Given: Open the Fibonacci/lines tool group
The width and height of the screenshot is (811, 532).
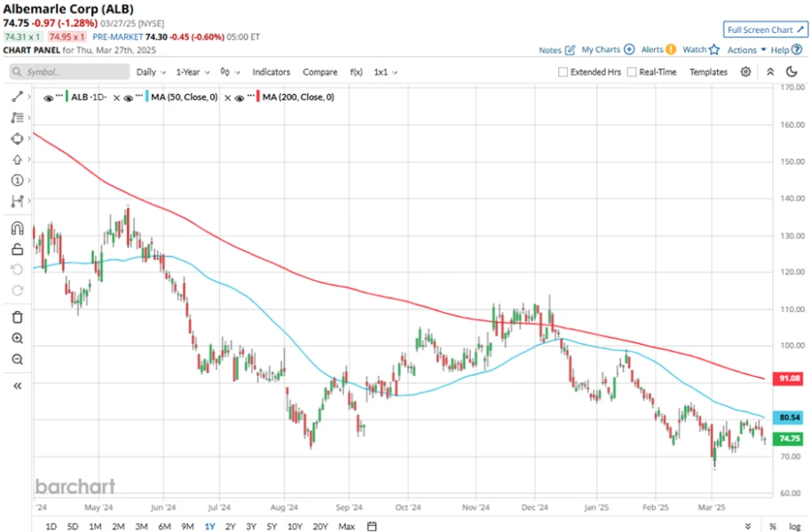Looking at the screenshot, I should pyautogui.click(x=17, y=118).
